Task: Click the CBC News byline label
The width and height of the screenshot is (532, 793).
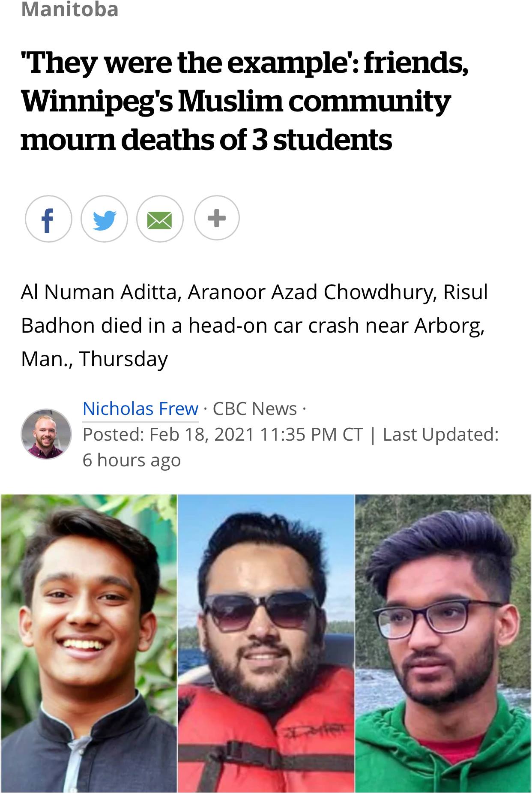Action: click(255, 409)
